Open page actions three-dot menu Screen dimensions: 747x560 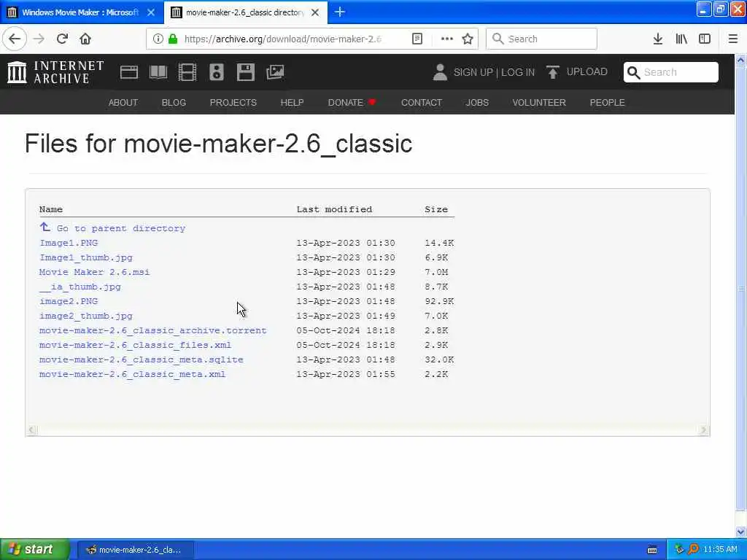coord(447,39)
